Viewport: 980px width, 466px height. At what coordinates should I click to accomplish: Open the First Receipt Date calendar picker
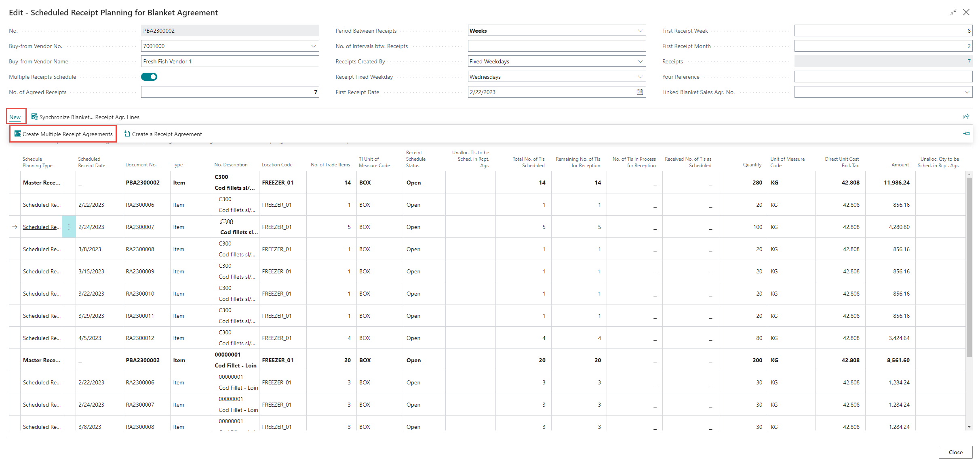point(640,92)
